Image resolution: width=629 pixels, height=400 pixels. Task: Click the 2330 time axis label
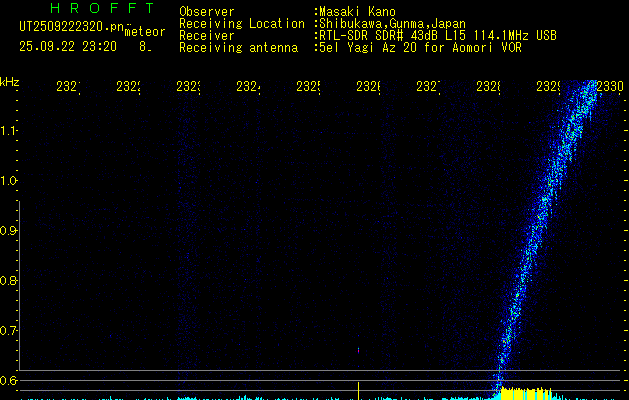pyautogui.click(x=610, y=86)
